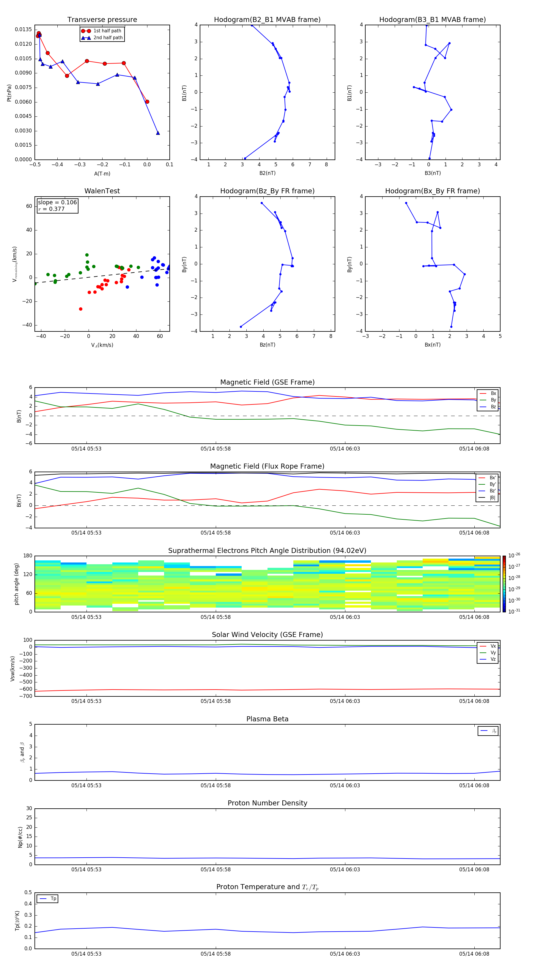Image resolution: width=535 pixels, height=980 pixels.
Task: Click the "V_A(km/s)" x-axis label
Action: click(x=102, y=345)
